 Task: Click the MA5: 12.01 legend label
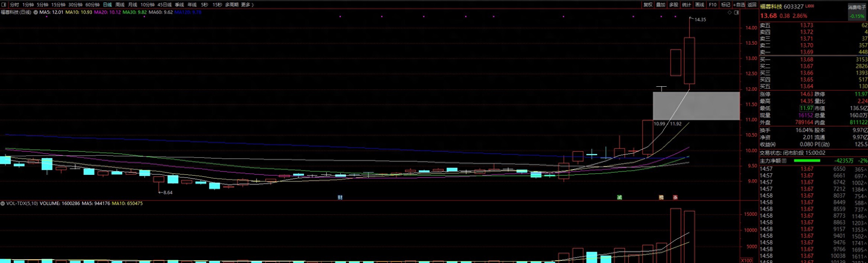[x=51, y=12]
